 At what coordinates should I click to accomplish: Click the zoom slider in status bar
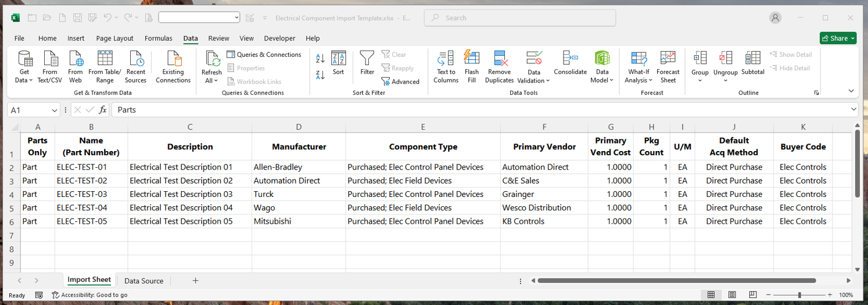point(799,295)
